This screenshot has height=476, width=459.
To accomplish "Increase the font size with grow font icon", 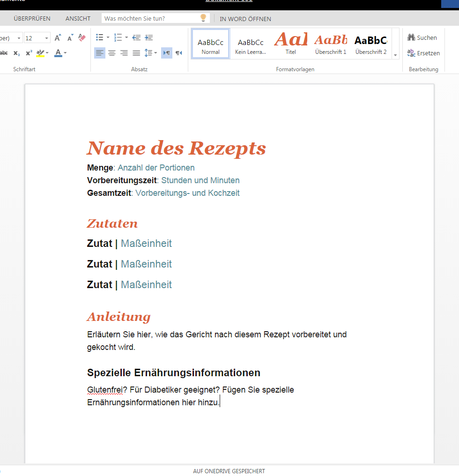I will pyautogui.click(x=58, y=37).
